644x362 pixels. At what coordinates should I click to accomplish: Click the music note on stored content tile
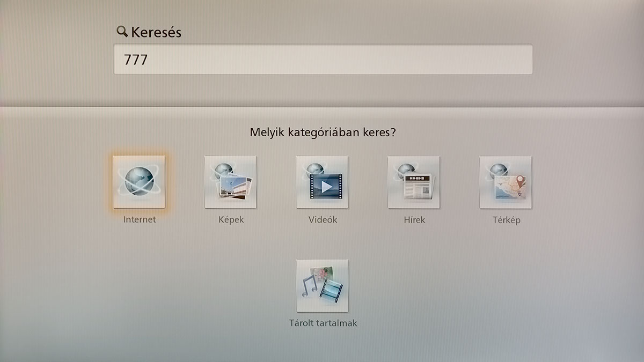[310, 286]
